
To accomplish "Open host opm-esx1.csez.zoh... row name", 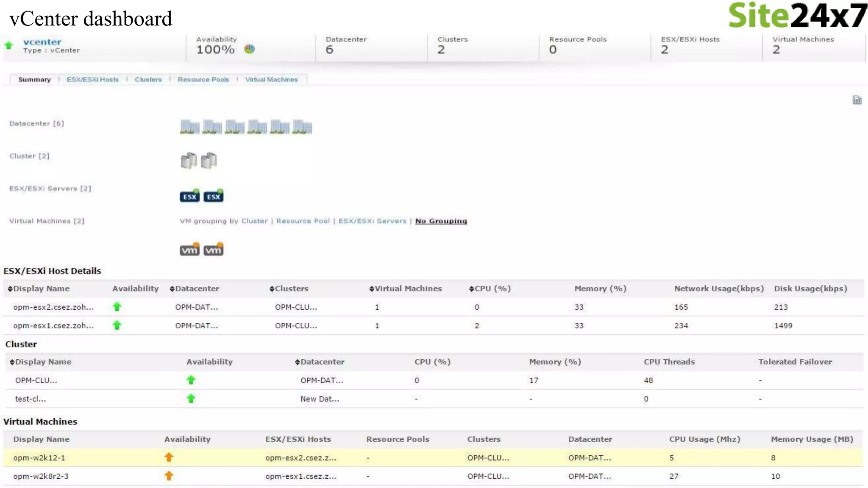I will pos(53,326).
